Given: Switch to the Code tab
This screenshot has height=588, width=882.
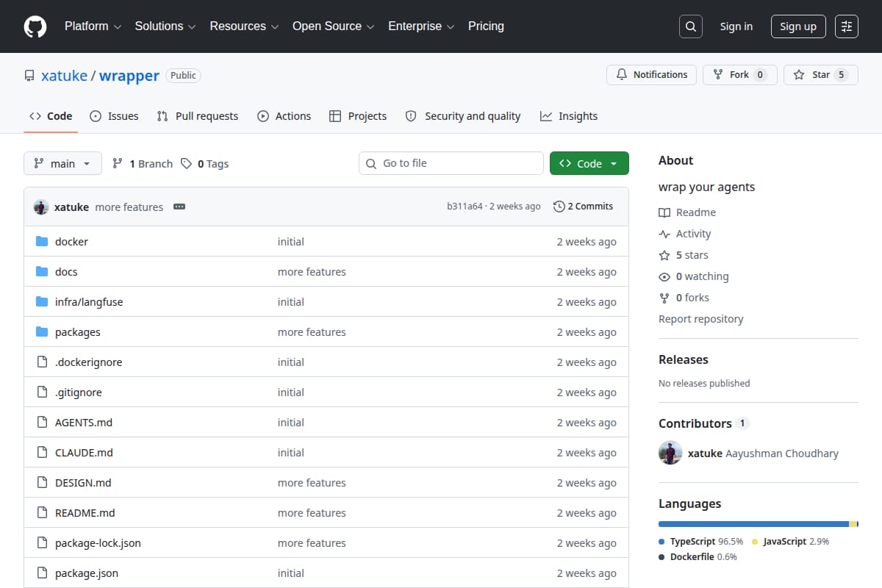Looking at the screenshot, I should coord(51,116).
